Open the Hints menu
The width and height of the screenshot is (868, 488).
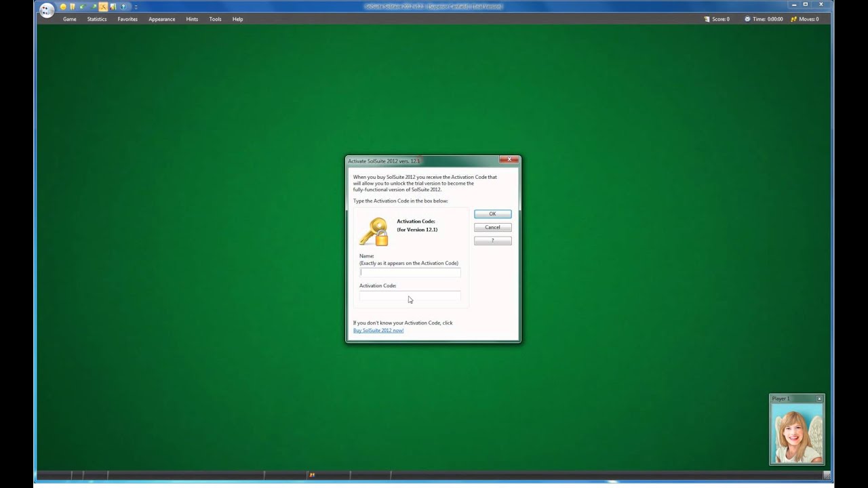click(x=192, y=19)
